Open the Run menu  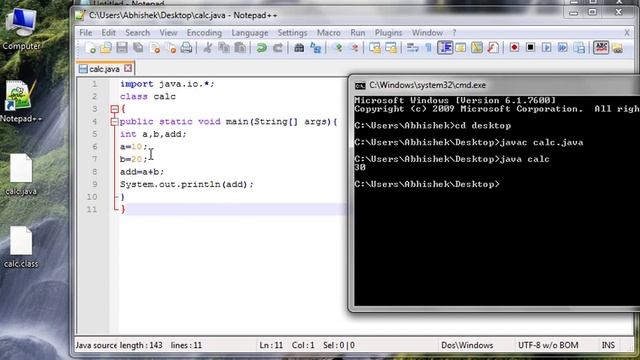coord(358,33)
